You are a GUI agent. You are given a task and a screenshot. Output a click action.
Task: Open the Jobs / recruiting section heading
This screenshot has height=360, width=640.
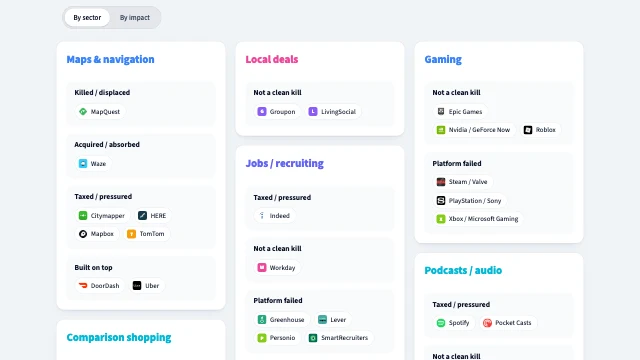click(x=284, y=163)
